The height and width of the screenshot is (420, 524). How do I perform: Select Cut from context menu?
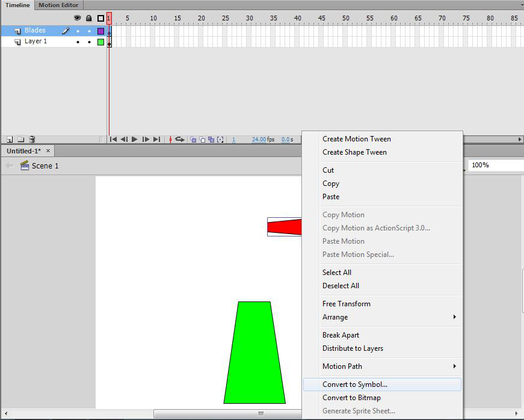[328, 170]
